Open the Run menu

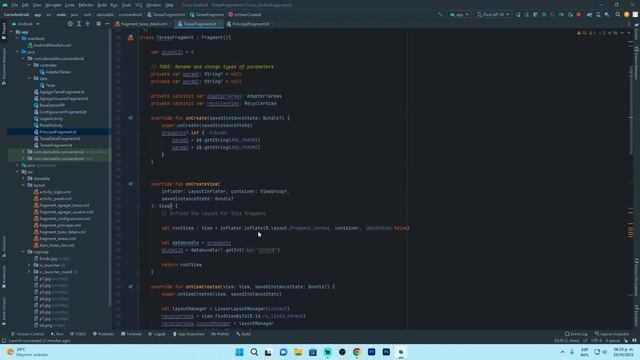tap(114, 5)
